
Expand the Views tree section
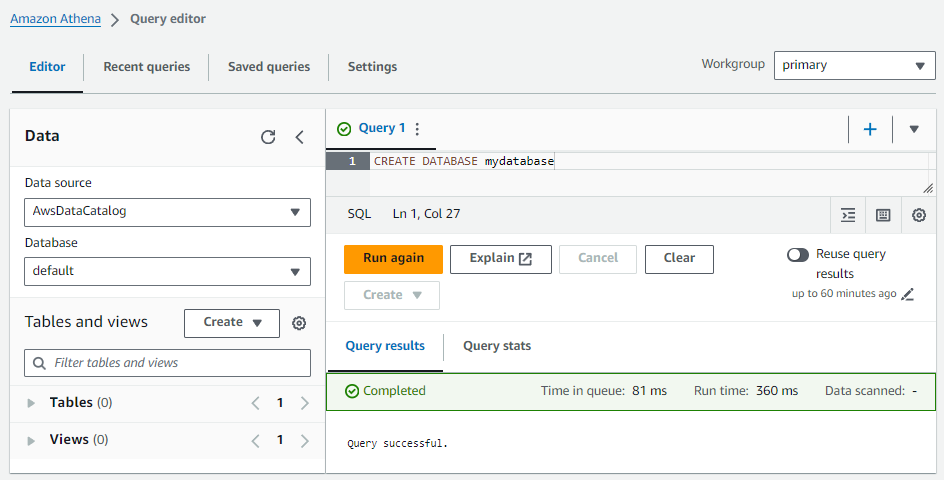[x=31, y=440]
